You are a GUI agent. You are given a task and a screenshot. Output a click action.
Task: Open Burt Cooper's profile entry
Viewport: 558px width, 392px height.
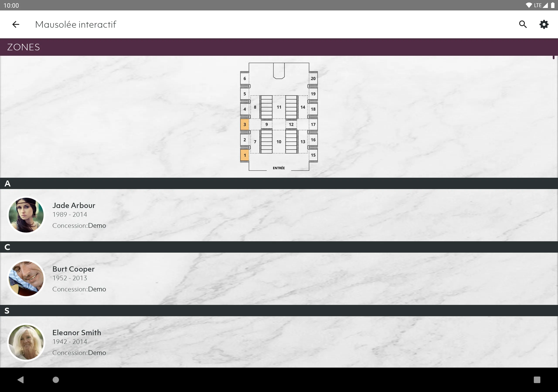tap(279, 278)
